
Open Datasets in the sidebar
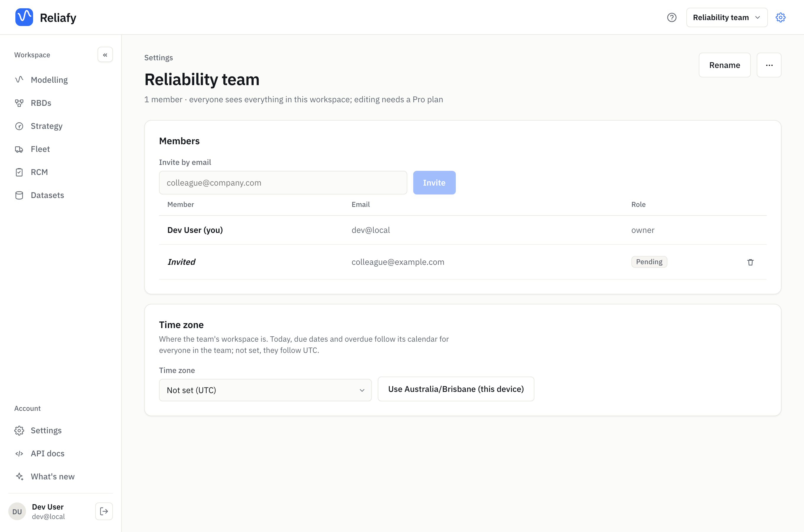[60, 195]
